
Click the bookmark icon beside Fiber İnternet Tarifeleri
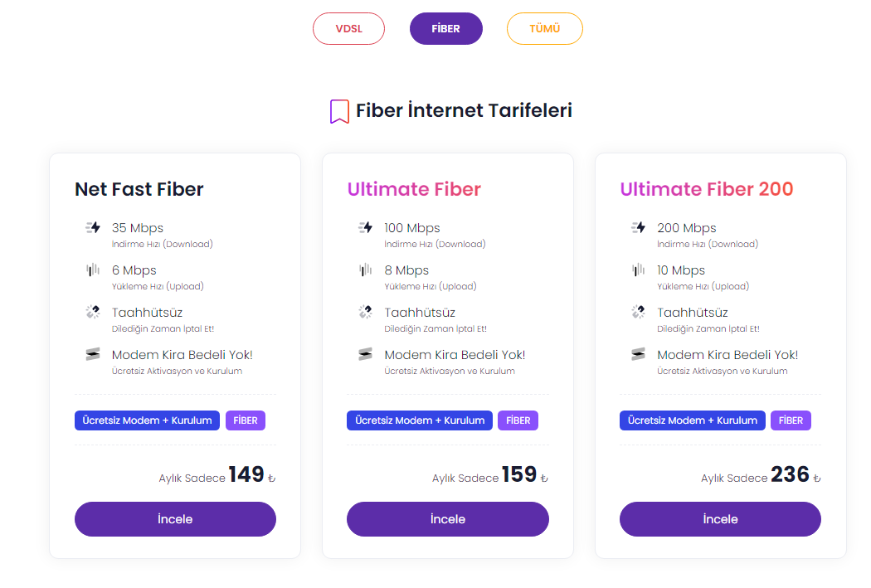pyautogui.click(x=339, y=111)
